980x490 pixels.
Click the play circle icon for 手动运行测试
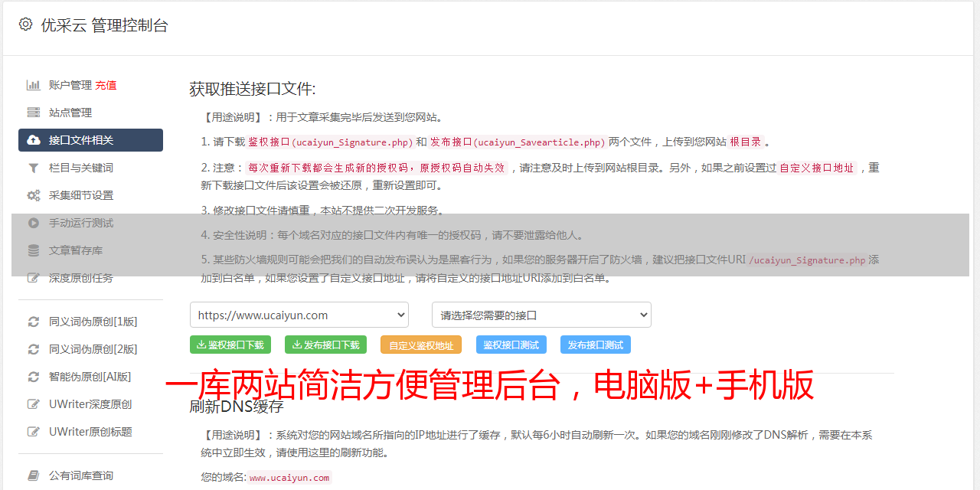tap(34, 223)
